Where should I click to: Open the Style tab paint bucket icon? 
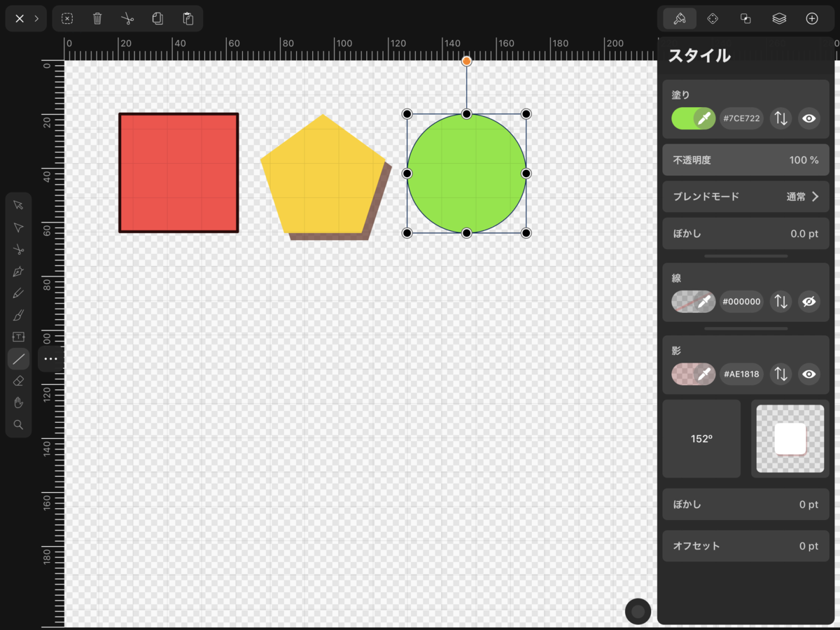pos(680,19)
